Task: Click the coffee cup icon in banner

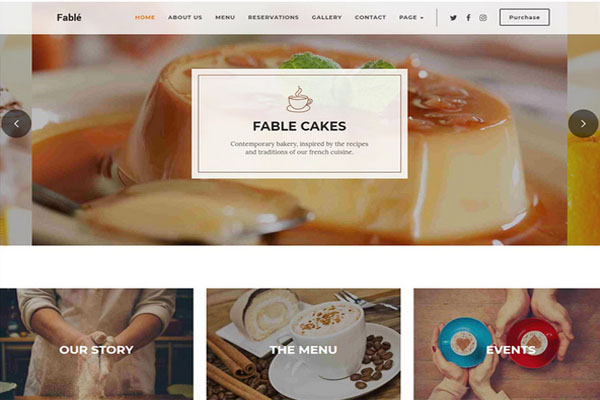Action: (x=300, y=99)
